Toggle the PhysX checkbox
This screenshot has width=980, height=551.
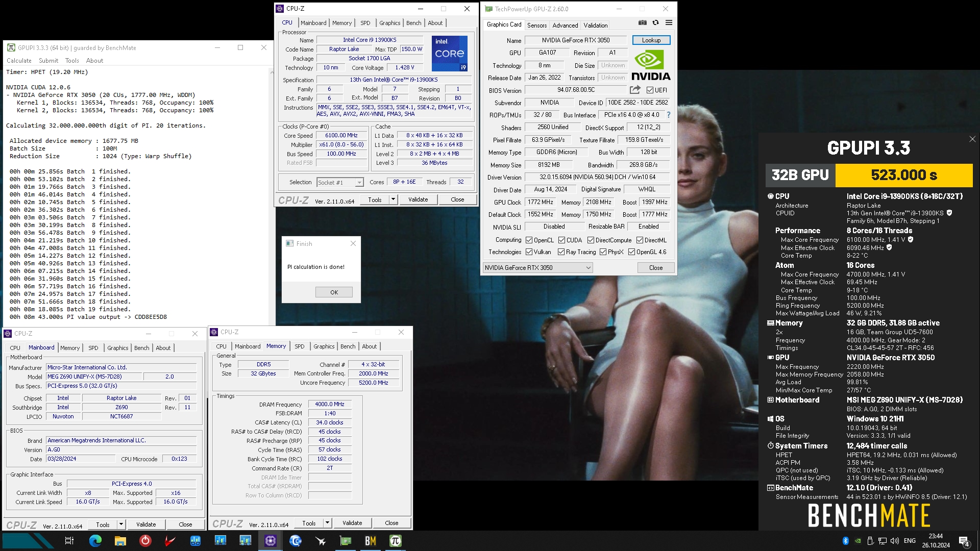tap(603, 252)
